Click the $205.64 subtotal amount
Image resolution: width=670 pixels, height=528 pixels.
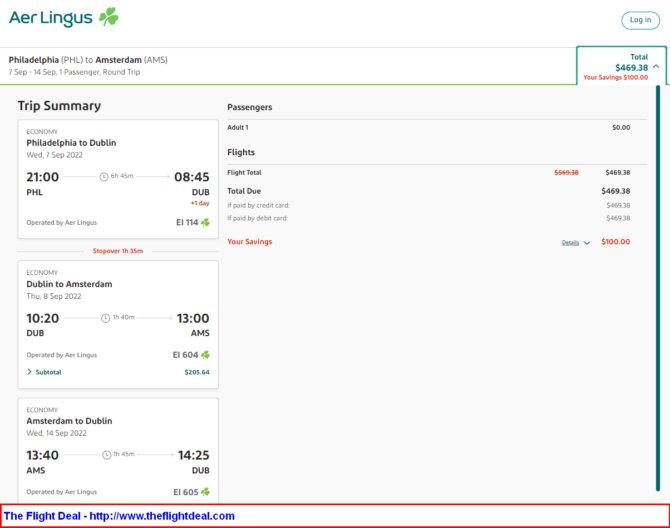pyautogui.click(x=197, y=372)
